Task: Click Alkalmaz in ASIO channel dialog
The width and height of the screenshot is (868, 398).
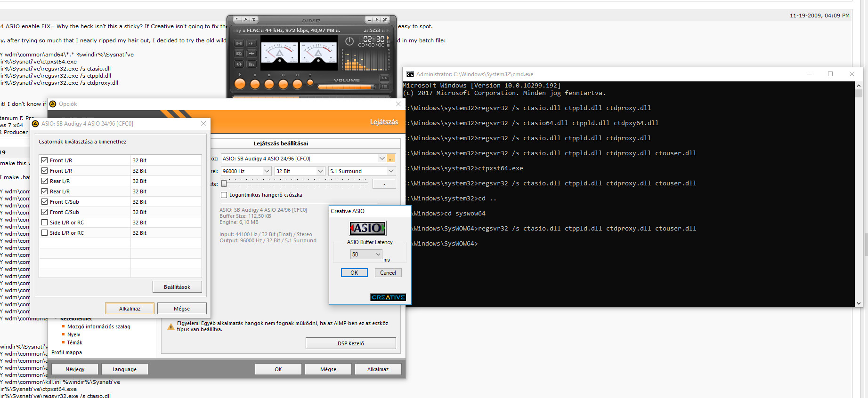Action: tap(130, 309)
